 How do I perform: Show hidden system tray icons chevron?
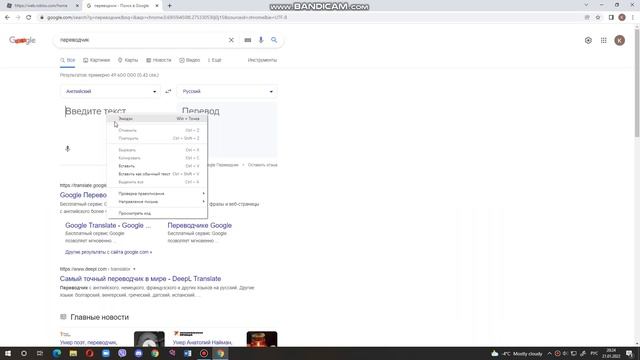549,353
